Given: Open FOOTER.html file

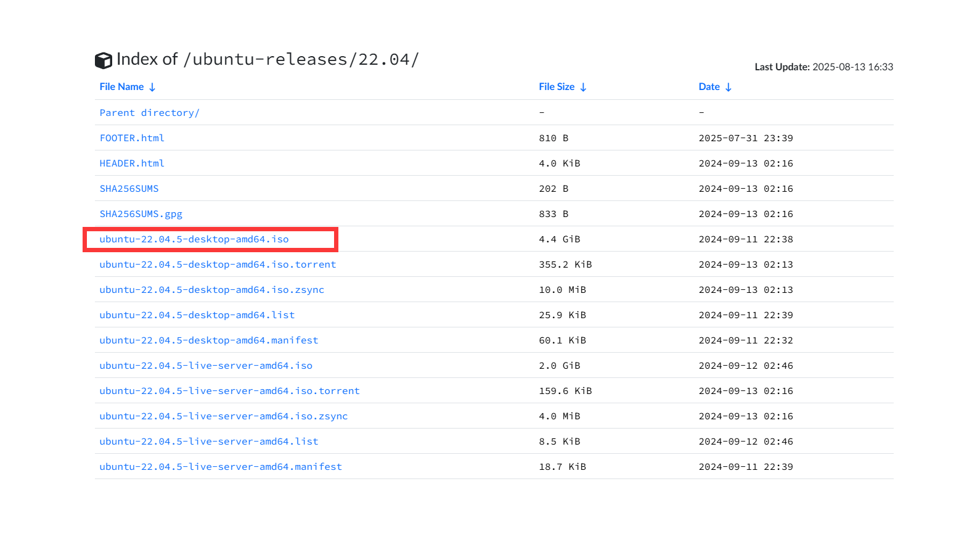Looking at the screenshot, I should (x=132, y=138).
